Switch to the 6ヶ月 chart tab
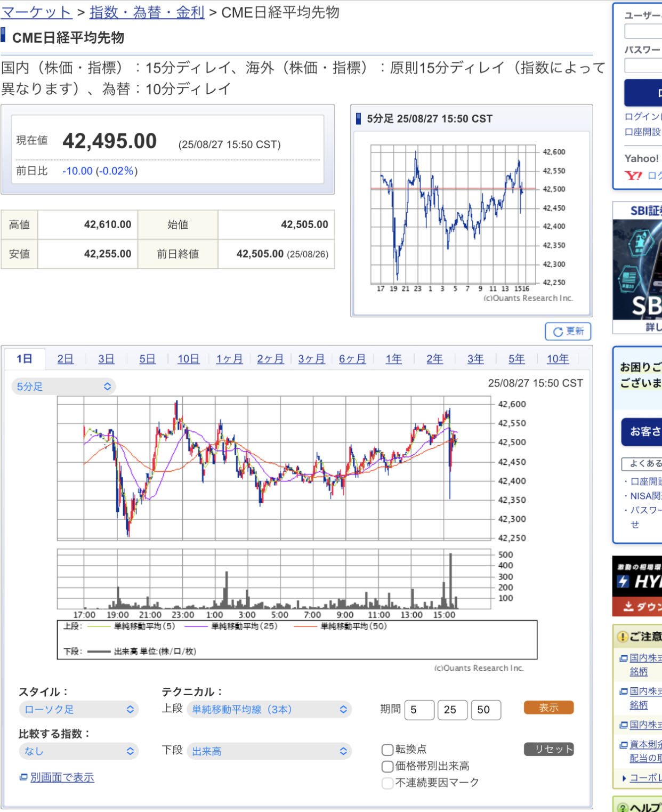The image size is (662, 812). pyautogui.click(x=352, y=359)
